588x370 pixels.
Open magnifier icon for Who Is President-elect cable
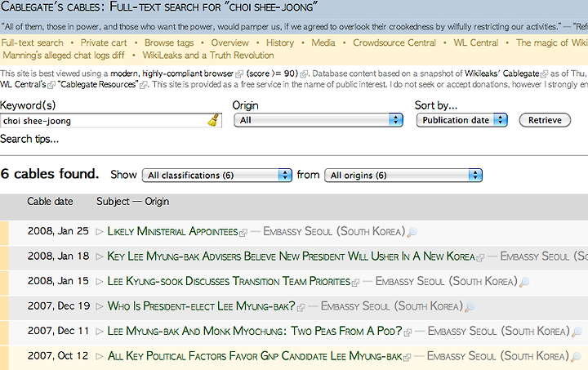pos(470,307)
